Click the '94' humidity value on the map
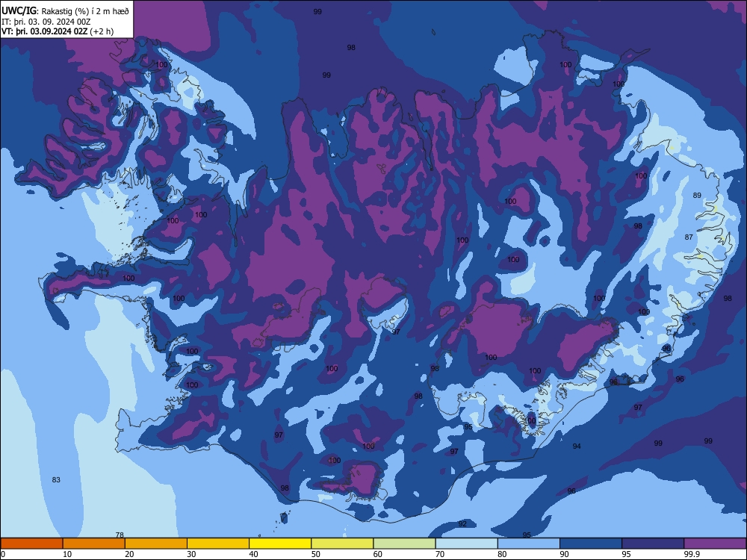The height and width of the screenshot is (560, 747). pyautogui.click(x=577, y=447)
